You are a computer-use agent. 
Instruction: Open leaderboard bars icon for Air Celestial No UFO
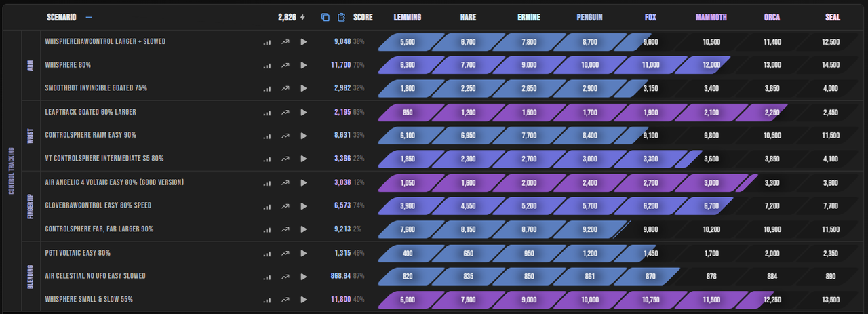267,276
